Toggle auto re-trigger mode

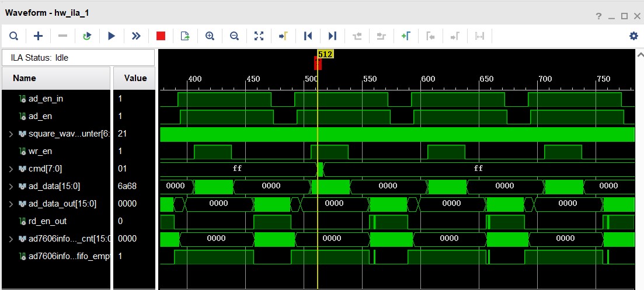pyautogui.click(x=86, y=36)
